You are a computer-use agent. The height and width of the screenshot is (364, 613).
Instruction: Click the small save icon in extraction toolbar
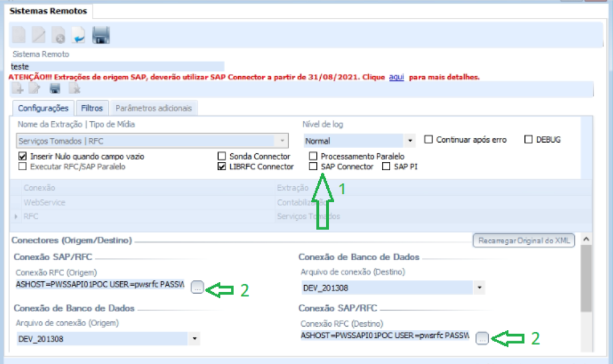point(55,89)
